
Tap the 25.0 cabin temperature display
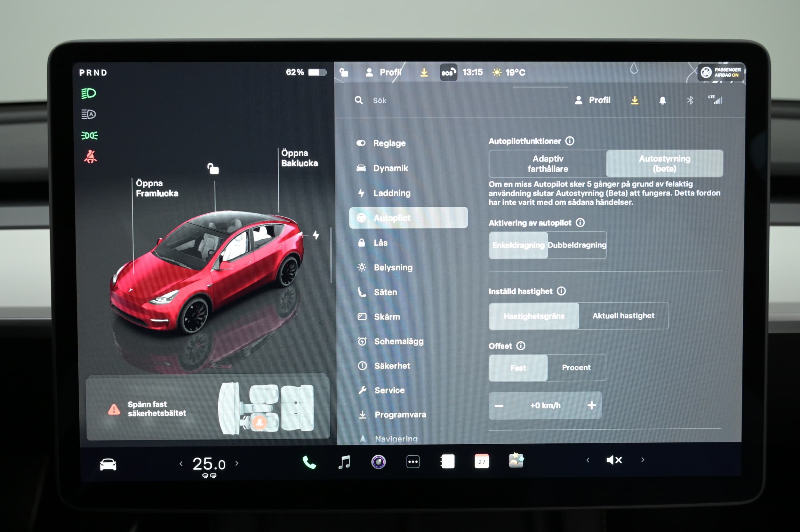209,464
